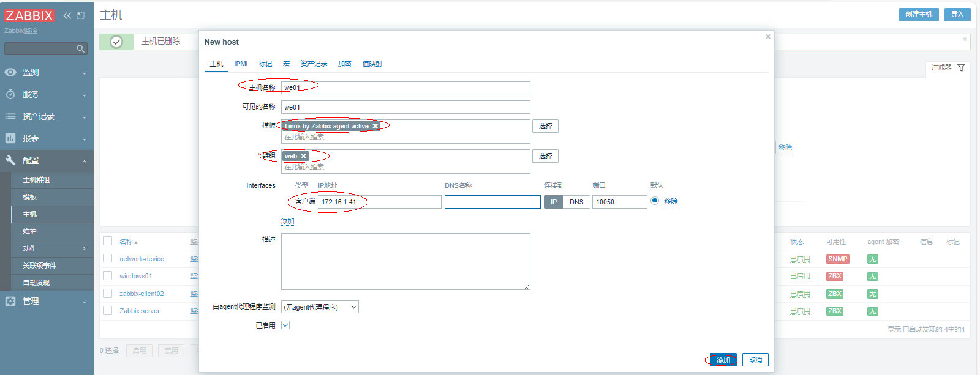Switch to the IPMI tab
Image resolution: width=980 pixels, height=375 pixels.
pos(241,64)
